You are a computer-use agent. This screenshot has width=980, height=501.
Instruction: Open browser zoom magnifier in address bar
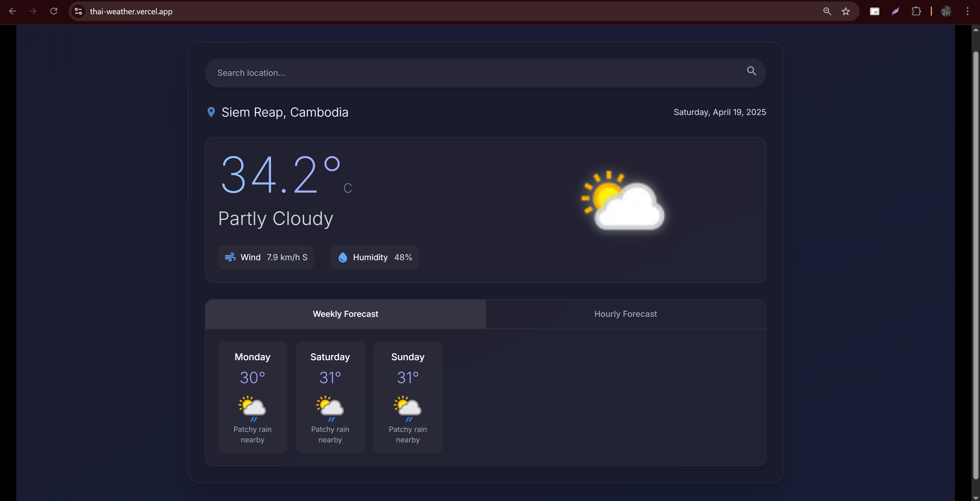[827, 11]
